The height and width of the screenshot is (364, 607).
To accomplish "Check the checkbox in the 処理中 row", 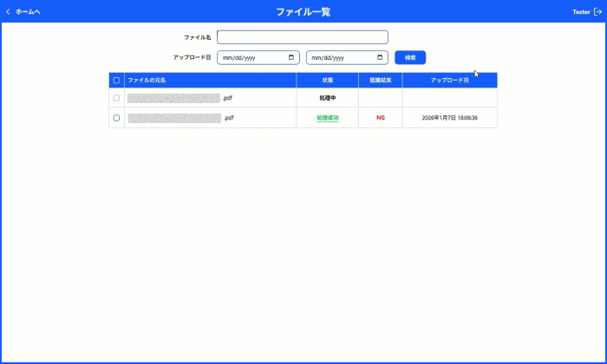I will pyautogui.click(x=116, y=98).
